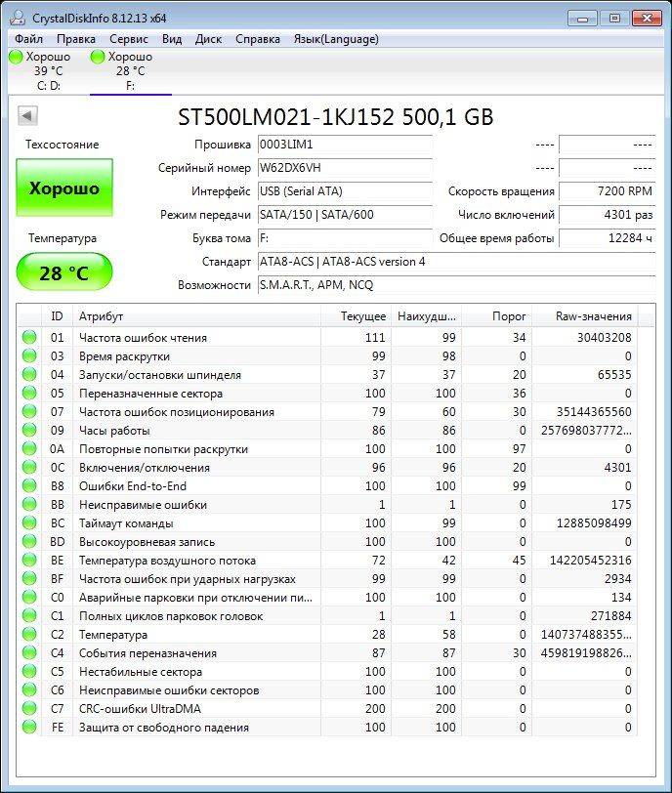Click status dot for B8 Ошибки End-to-End

coord(29,485)
